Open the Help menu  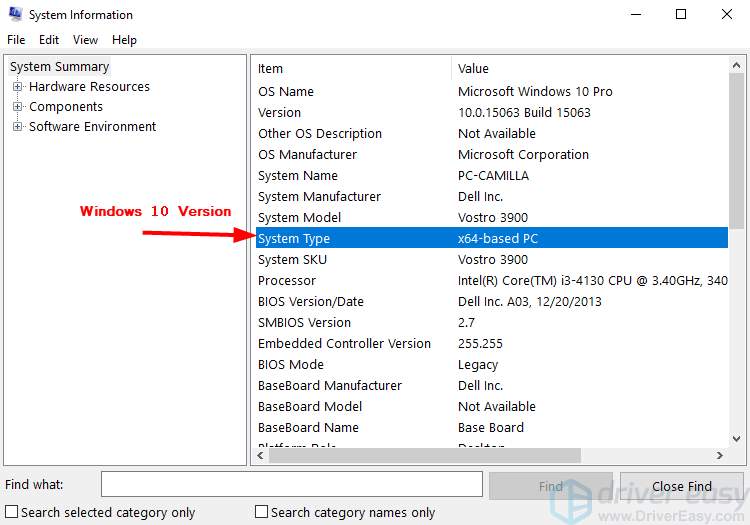tap(124, 40)
